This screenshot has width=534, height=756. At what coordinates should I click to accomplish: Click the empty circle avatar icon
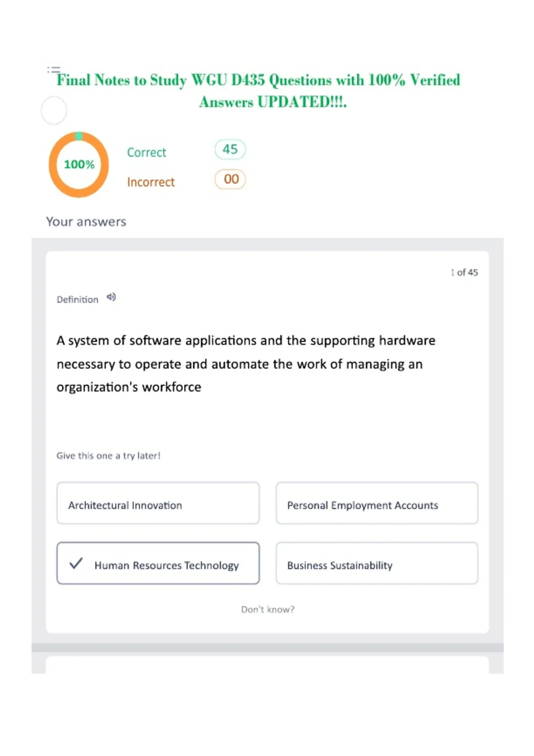coord(54,110)
